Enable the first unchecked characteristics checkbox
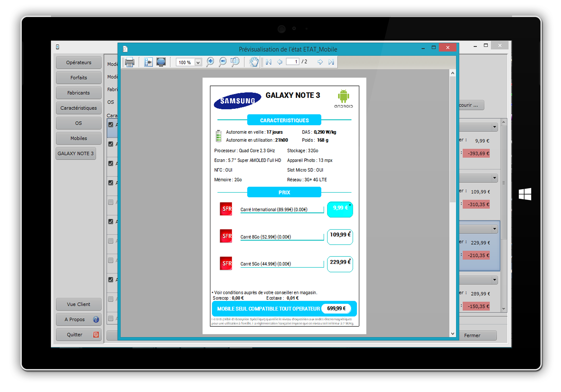 (x=111, y=202)
